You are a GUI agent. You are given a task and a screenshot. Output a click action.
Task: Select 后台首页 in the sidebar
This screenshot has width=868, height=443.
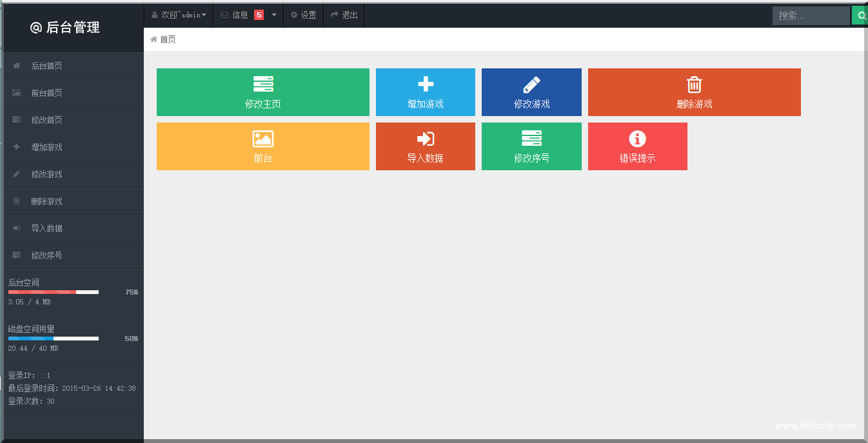tap(47, 66)
